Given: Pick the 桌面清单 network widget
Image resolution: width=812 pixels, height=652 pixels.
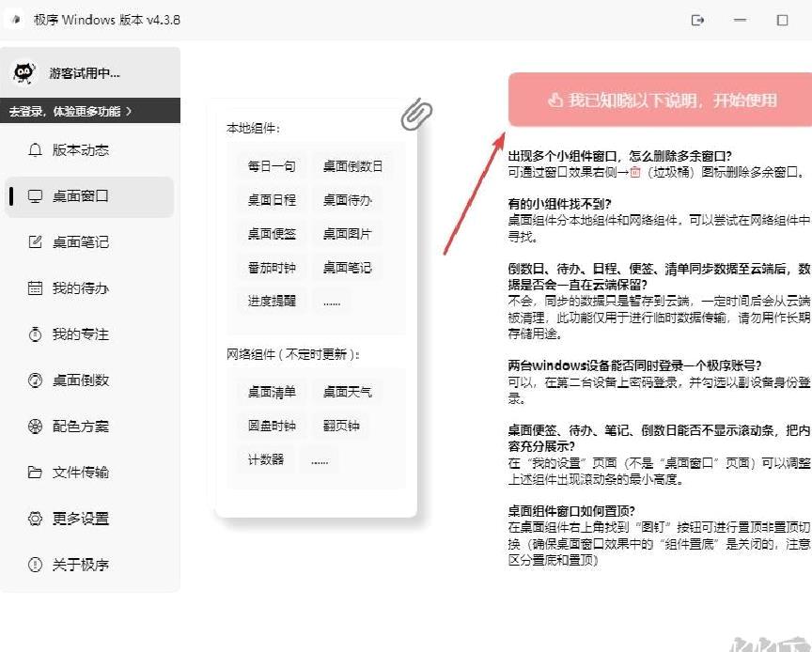Looking at the screenshot, I should pyautogui.click(x=272, y=392).
